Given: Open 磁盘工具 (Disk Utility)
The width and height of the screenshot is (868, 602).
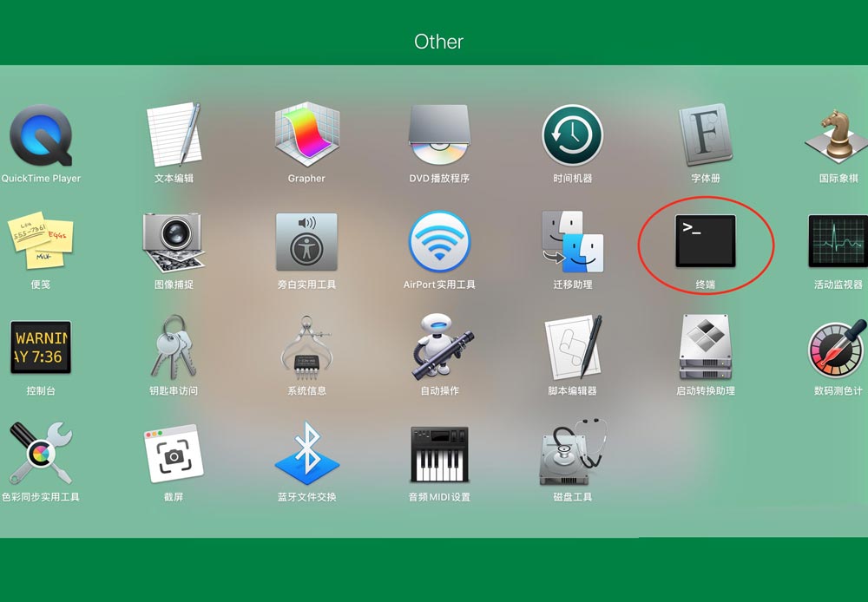Looking at the screenshot, I should 574,451.
